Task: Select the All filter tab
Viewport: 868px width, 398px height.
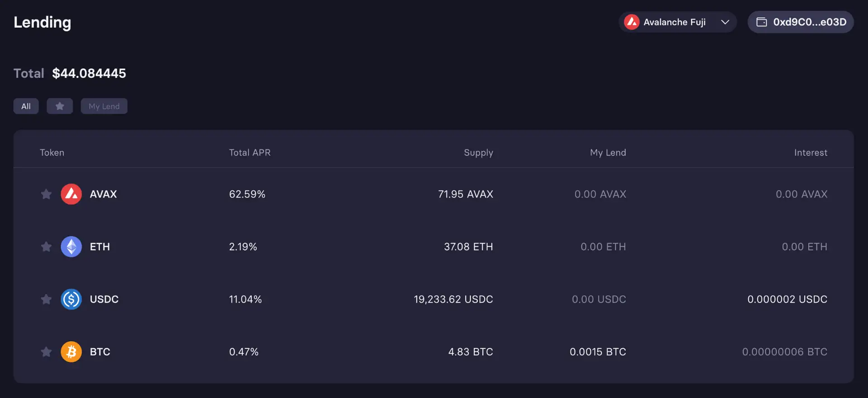Action: (26, 106)
